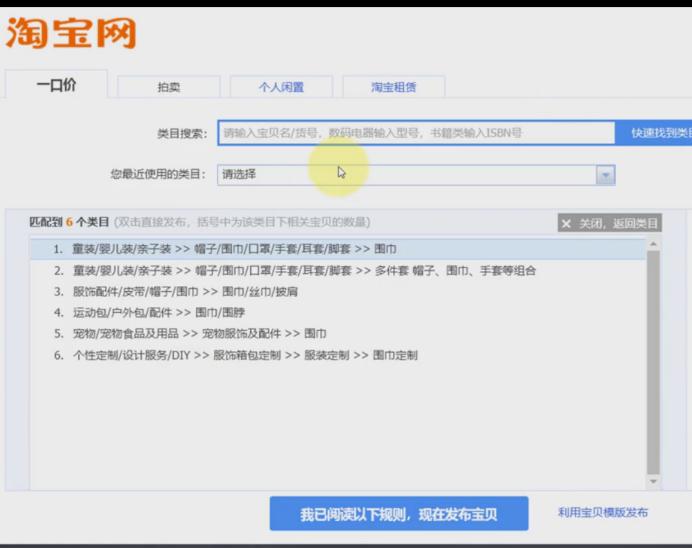Open 利用宝贝模版发布 link
Screen dimensions: 692x549
[603, 513]
